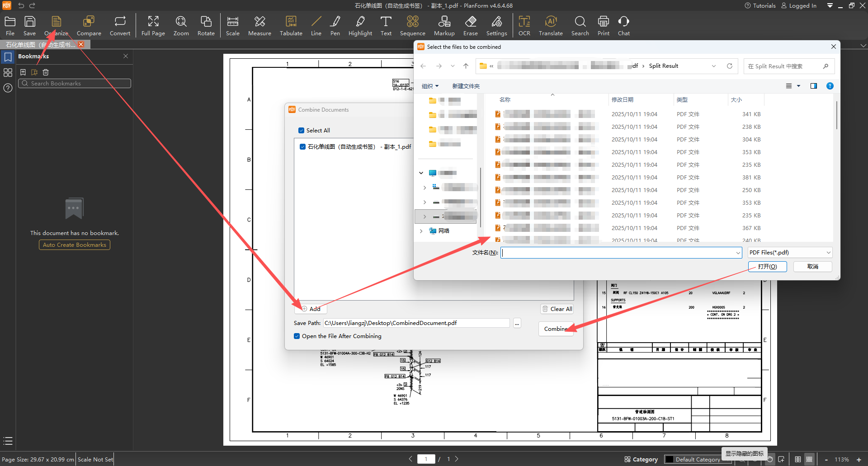
Task: Expand the 组织 menu dropdown
Action: tap(430, 86)
